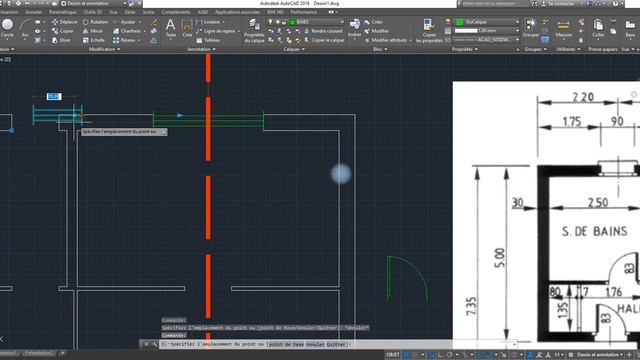Expand the Modification panel
Image resolution: width=640 pixels, height=360 pixels.
[104, 49]
